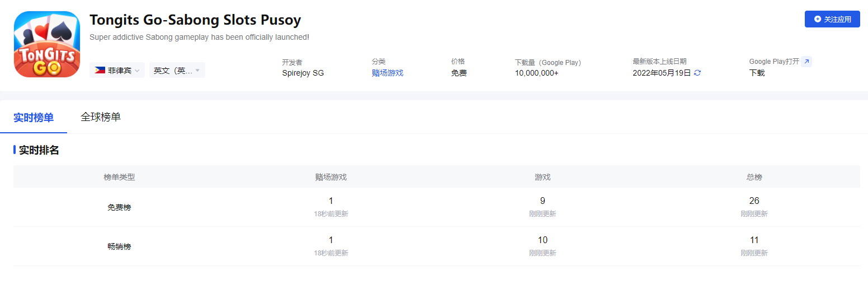Click the Google Play external link icon
The width and height of the screenshot is (868, 284).
[806, 62]
